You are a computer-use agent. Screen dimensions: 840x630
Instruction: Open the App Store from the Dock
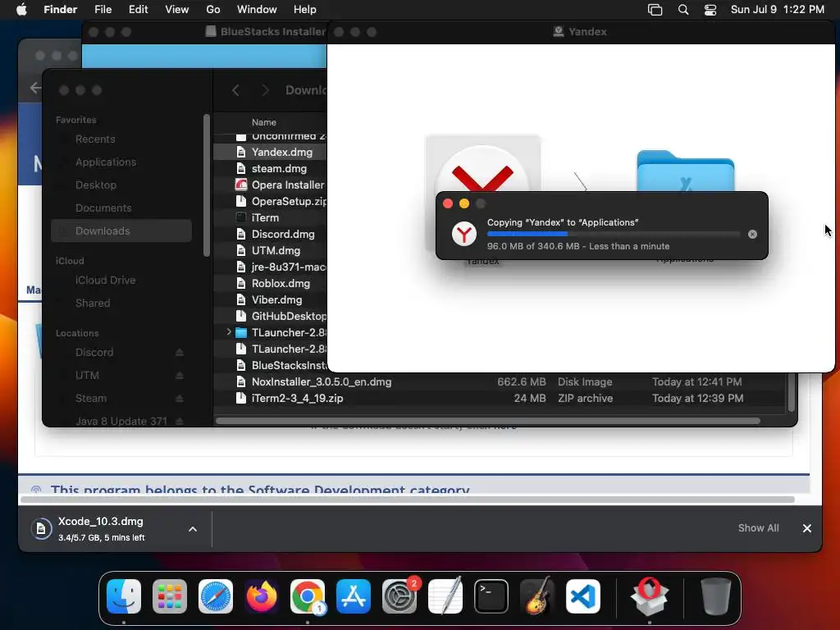[x=354, y=596]
